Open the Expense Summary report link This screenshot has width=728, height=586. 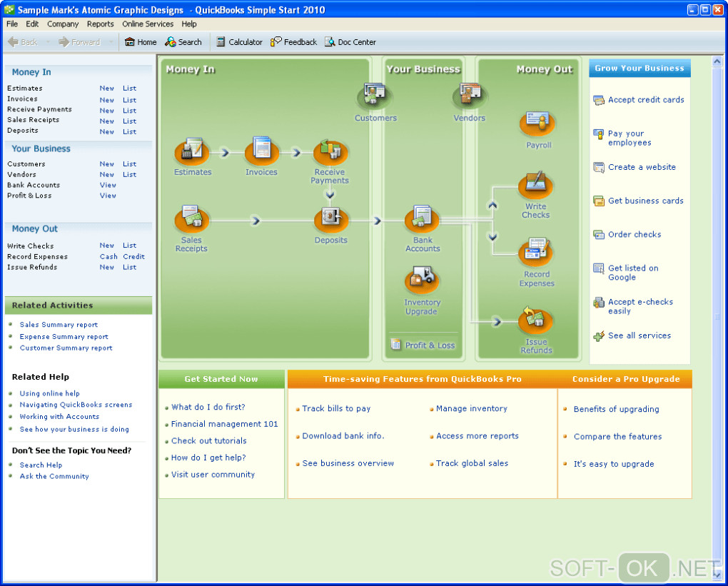click(x=64, y=337)
